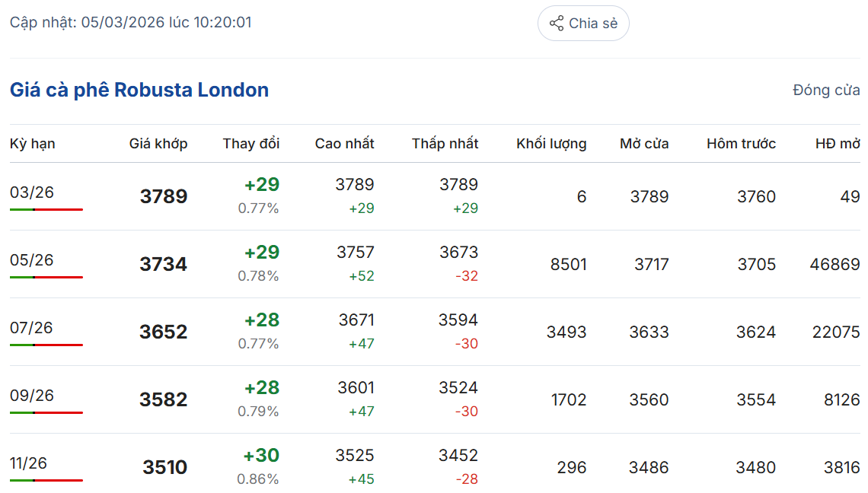Viewport: 868px width, 493px height.
Task: Click the Cao nhất column header
Action: pyautogui.click(x=345, y=144)
